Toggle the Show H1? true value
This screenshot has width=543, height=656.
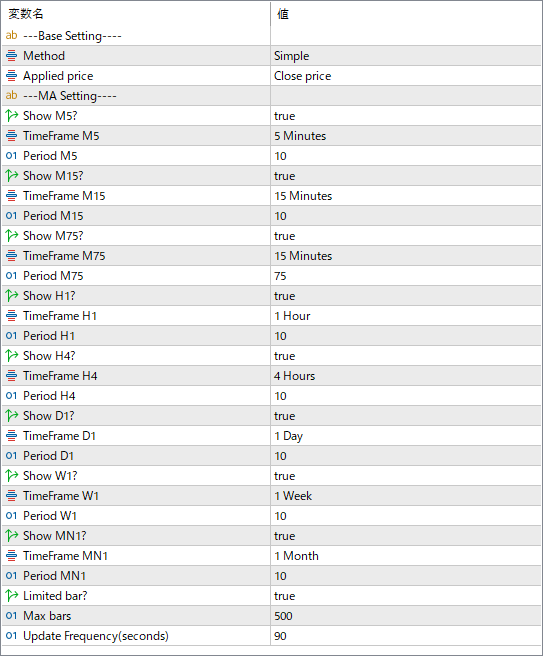(x=405, y=296)
